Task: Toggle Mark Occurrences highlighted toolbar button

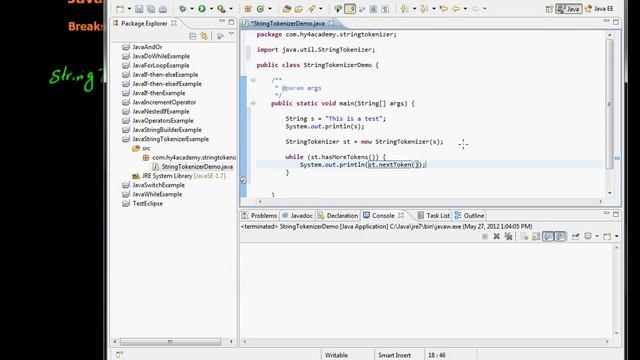Action: [x=350, y=9]
